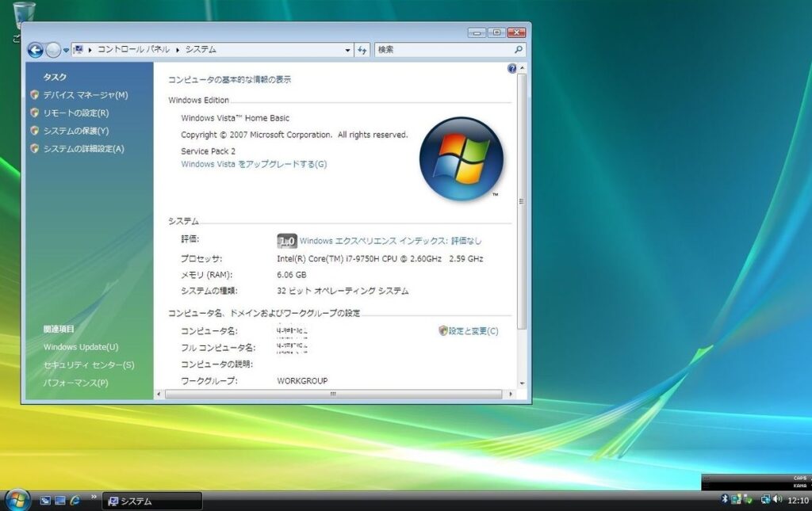Open パフォーマンス(P) link
This screenshot has height=511, width=812.
pyautogui.click(x=76, y=383)
